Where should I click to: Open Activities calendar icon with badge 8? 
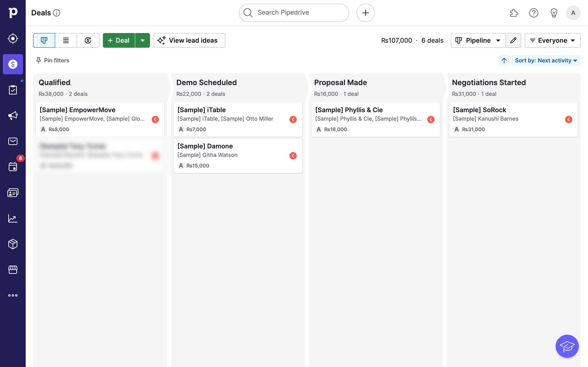click(13, 167)
